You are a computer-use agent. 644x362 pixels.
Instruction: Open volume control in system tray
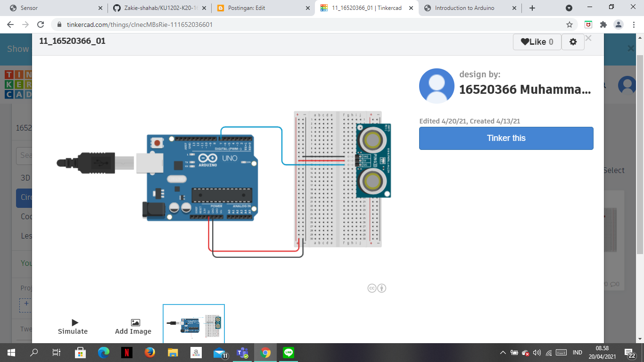[x=537, y=353]
